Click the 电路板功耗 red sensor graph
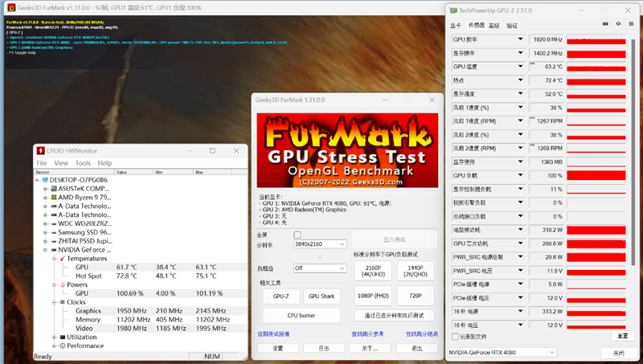The height and width of the screenshot is (364, 643). tap(596, 230)
